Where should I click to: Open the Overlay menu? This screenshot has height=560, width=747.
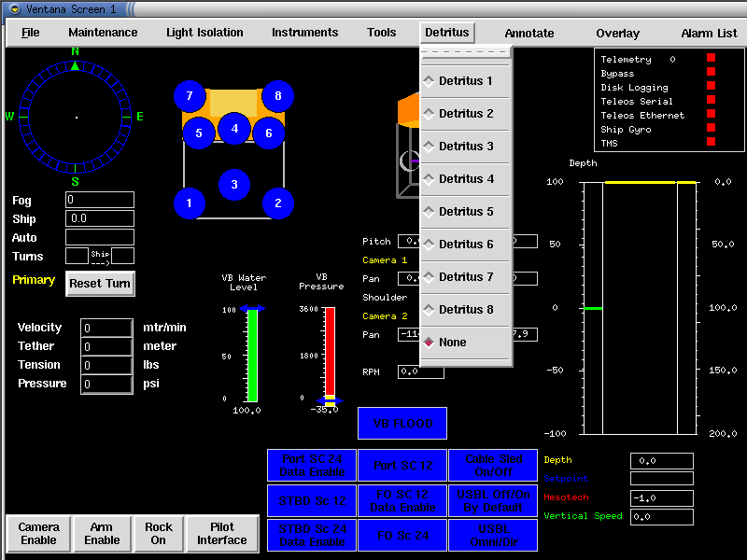[618, 34]
